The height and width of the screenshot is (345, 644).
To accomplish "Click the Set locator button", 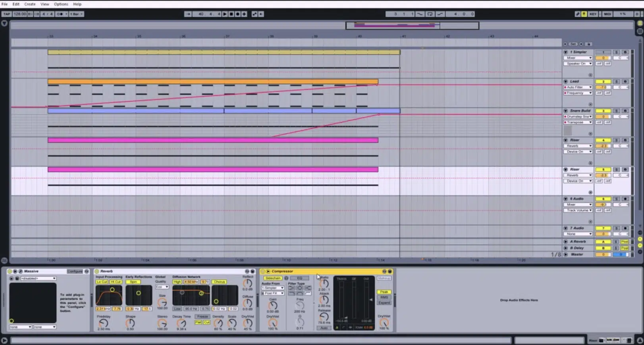I will point(573,44).
